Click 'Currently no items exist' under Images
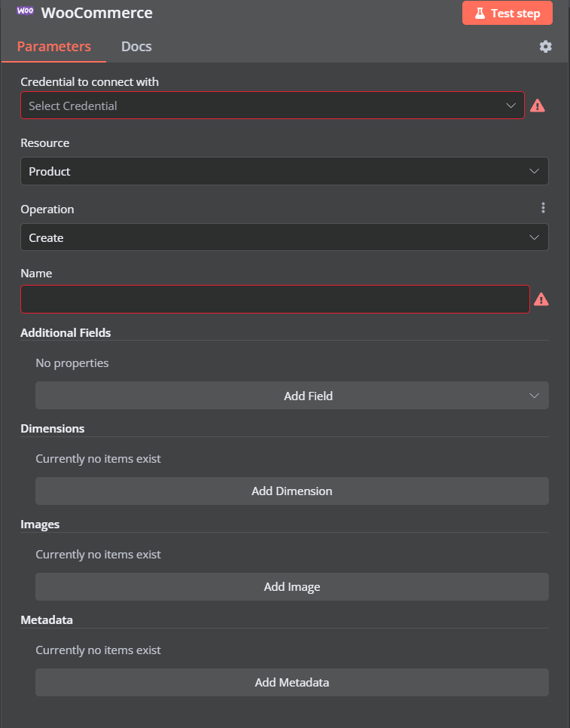This screenshot has height=728, width=570. pos(99,555)
